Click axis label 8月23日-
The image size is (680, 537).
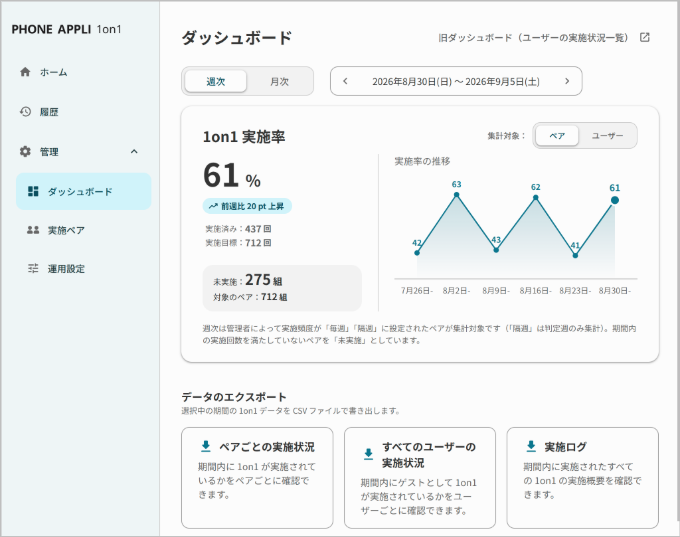coord(575,291)
